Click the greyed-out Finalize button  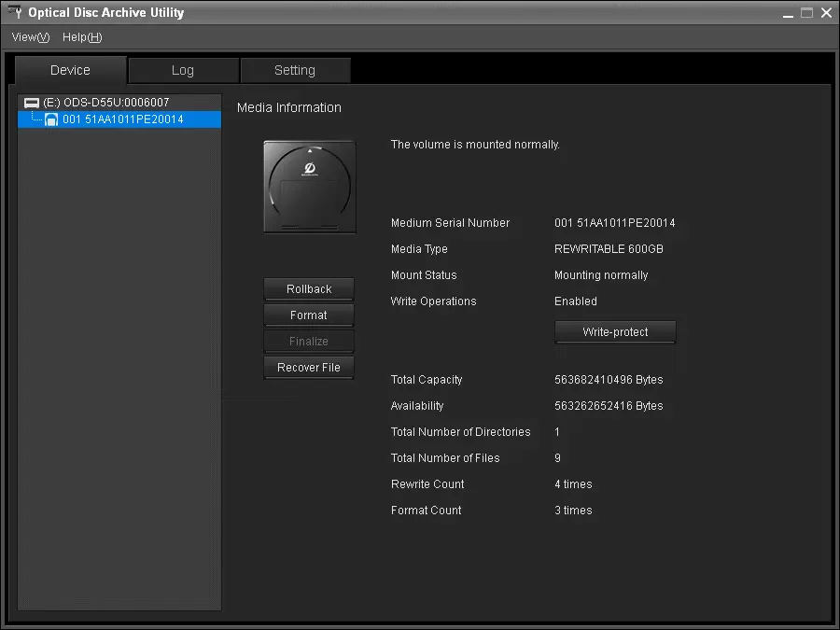pos(309,342)
